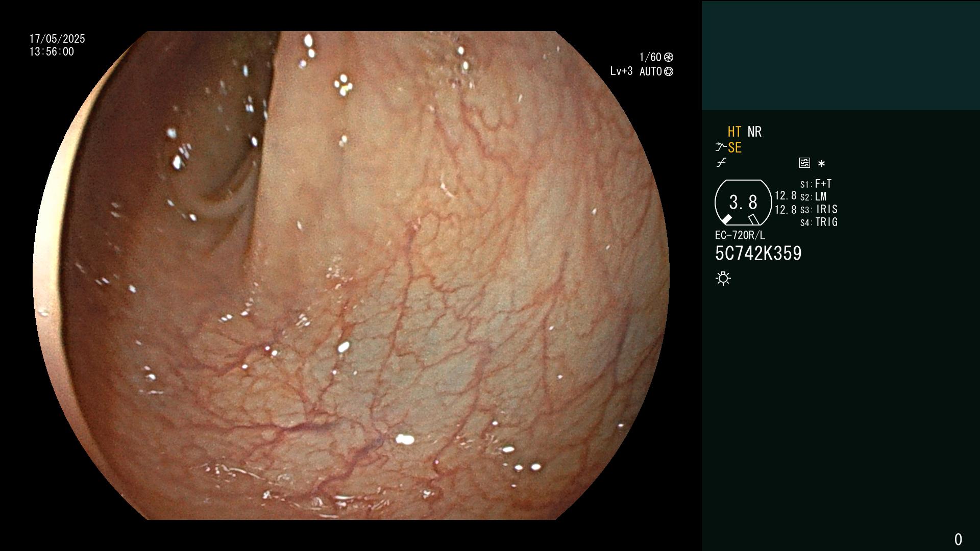
Task: Toggle the HT enhancement indicator
Action: point(734,132)
